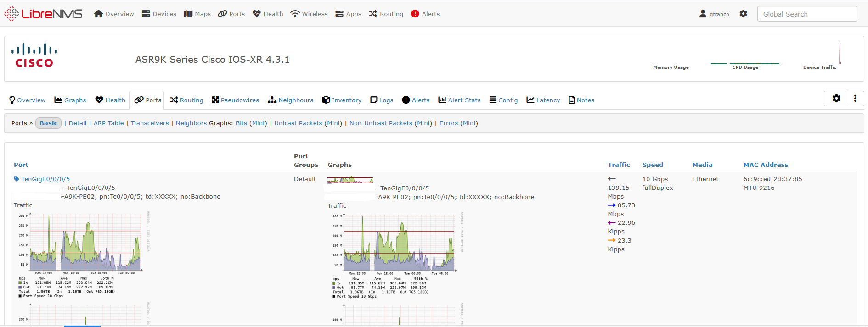Select the Basic ports view
868x327 pixels.
(x=48, y=123)
